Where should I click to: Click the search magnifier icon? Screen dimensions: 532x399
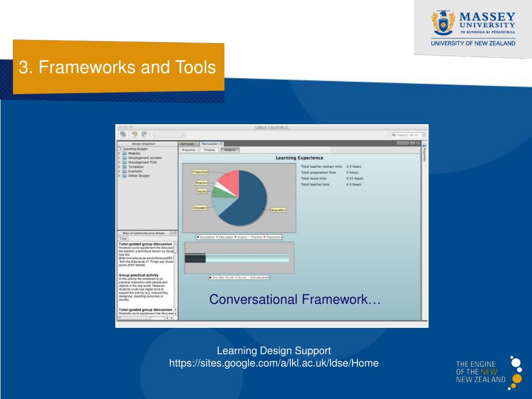tap(394, 135)
